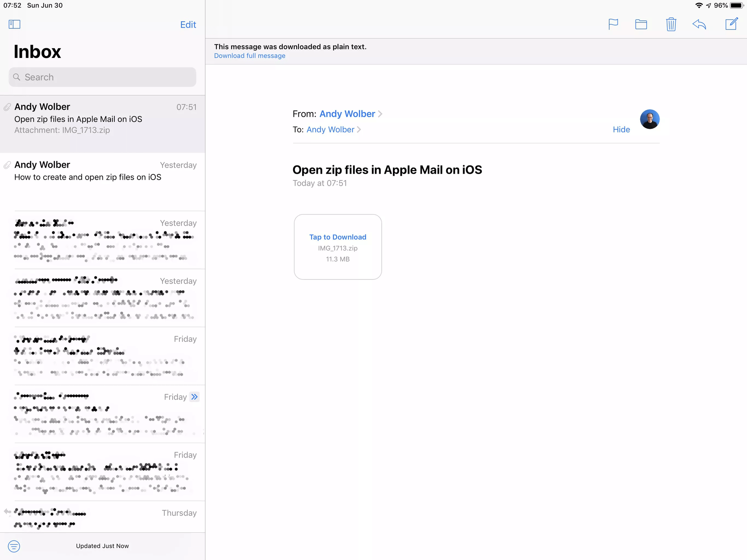Tap the sender's profile photo
Image resolution: width=747 pixels, height=560 pixels.
coord(650,119)
